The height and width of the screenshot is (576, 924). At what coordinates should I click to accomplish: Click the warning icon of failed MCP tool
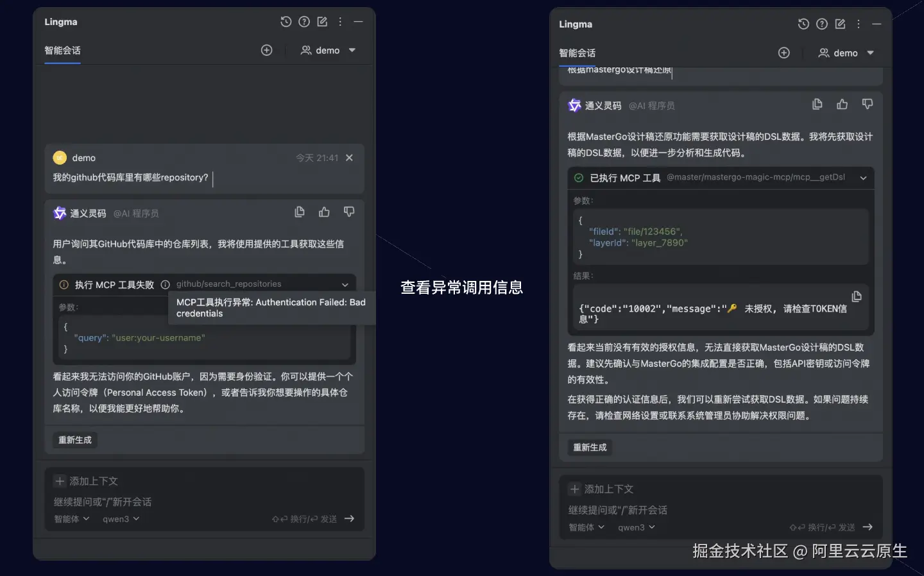[x=64, y=285]
